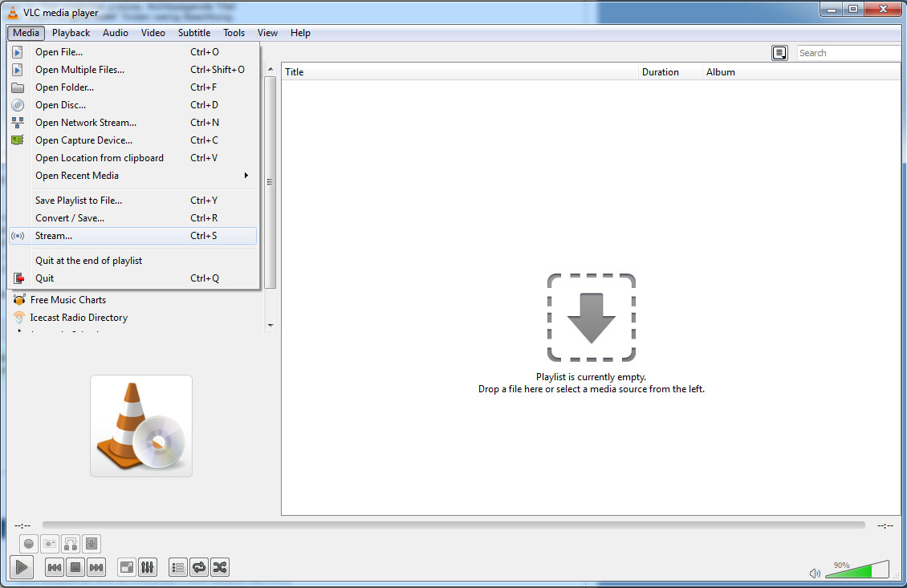Select Save Playlist to File
The width and height of the screenshot is (907, 588).
pos(132,200)
